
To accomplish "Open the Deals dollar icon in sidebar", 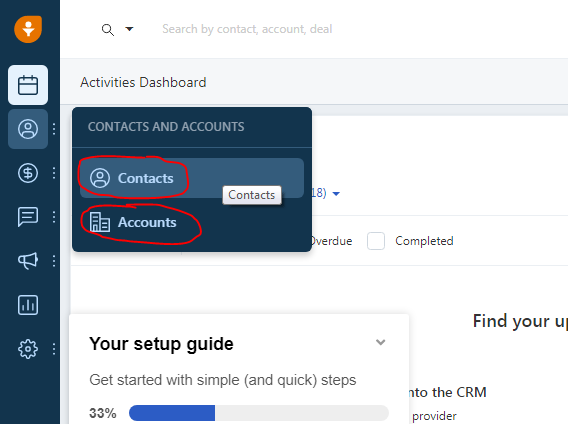I will coord(28,173).
